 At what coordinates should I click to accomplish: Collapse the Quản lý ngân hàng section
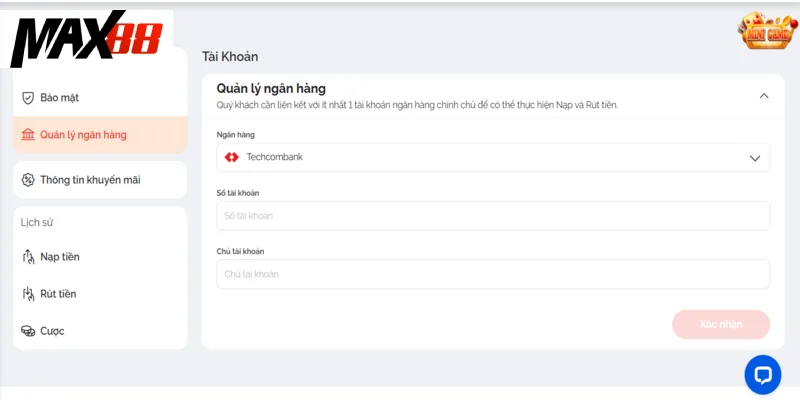[x=764, y=95]
